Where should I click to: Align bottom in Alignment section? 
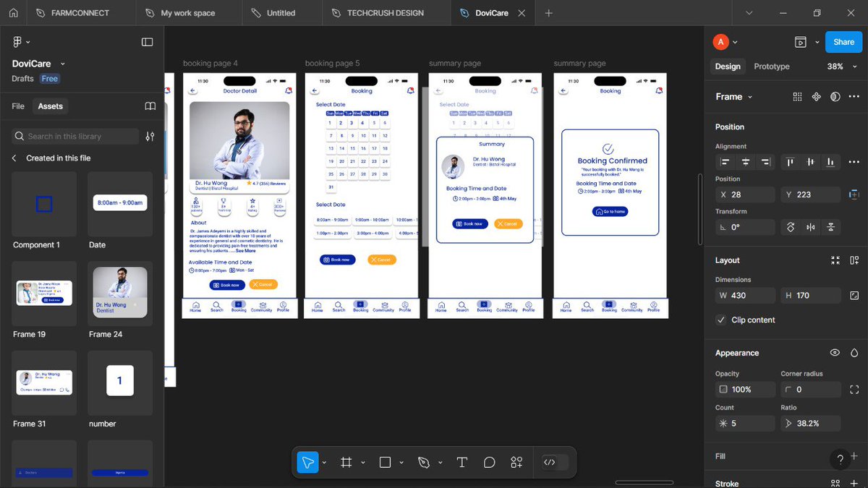tap(830, 162)
